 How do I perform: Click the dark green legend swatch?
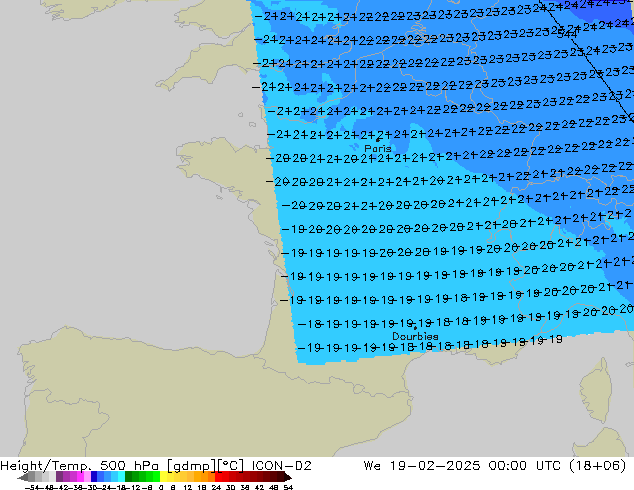(x=129, y=477)
